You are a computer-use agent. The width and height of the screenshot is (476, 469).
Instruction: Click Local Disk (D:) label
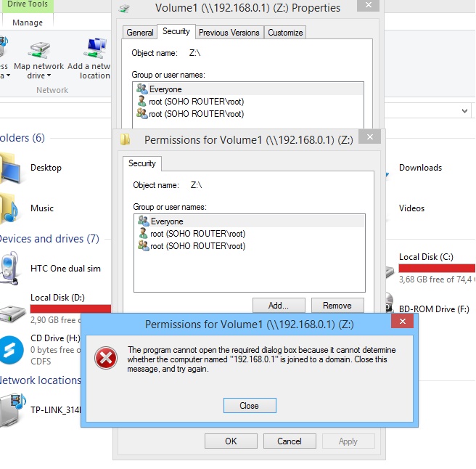pyautogui.click(x=57, y=298)
